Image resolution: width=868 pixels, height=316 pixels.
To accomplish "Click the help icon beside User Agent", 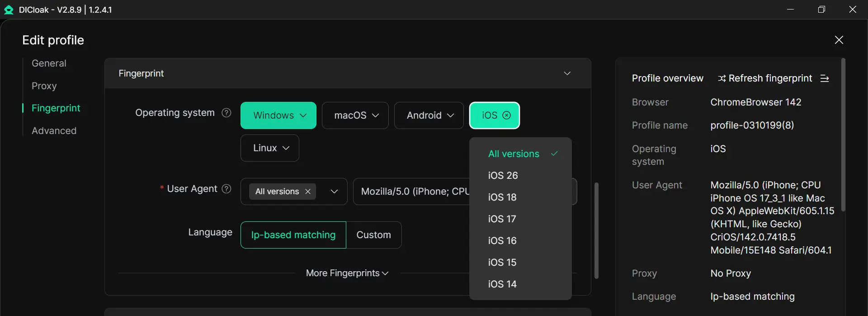I will [x=226, y=189].
